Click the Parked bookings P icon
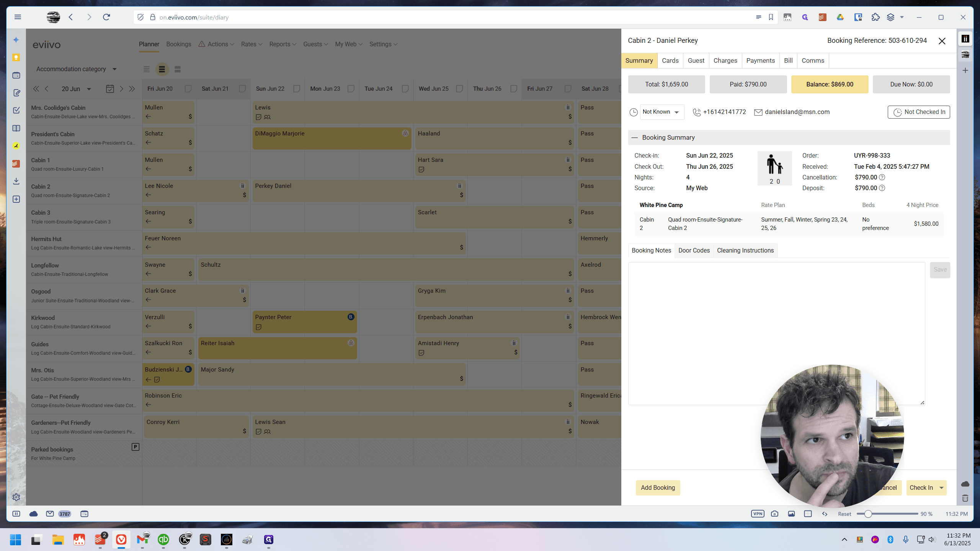 click(135, 447)
